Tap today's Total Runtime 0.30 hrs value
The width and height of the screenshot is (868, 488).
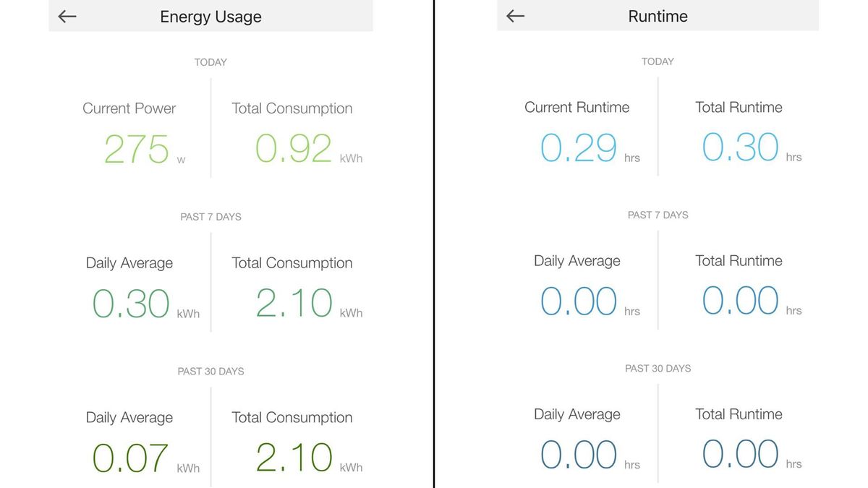pyautogui.click(x=741, y=147)
